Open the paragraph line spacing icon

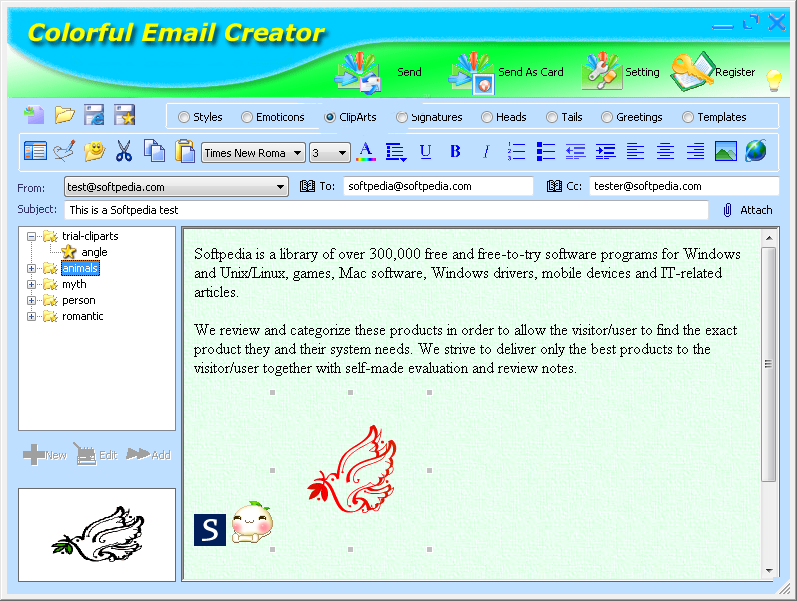[395, 152]
